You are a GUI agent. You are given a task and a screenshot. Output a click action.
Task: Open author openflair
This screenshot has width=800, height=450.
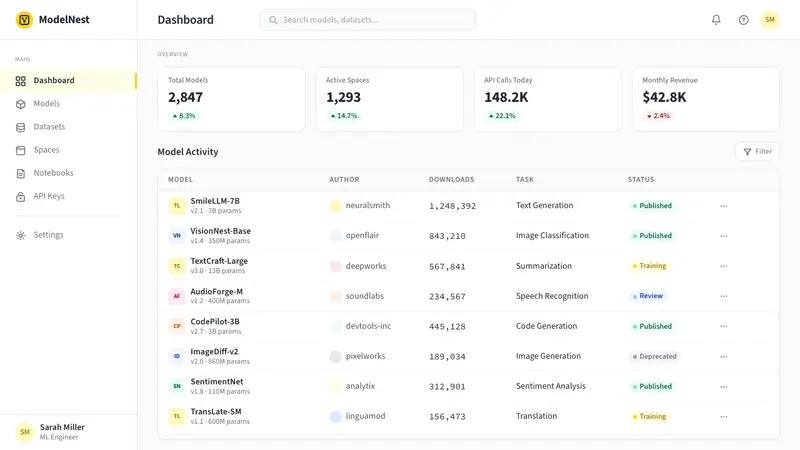click(x=362, y=236)
